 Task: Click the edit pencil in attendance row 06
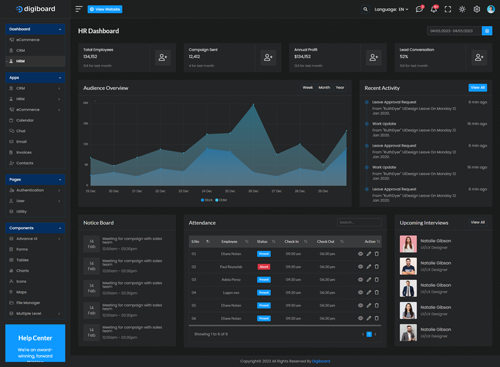[369, 318]
